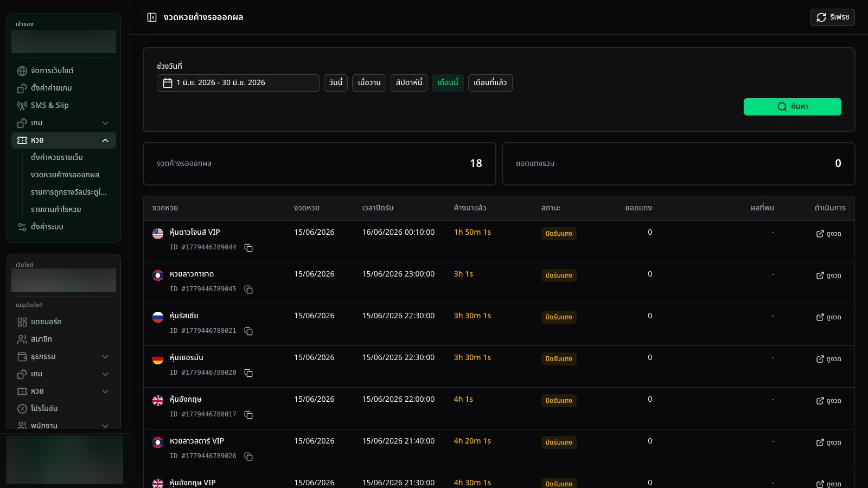Click elapsed time 1h 50m 1s

click(x=473, y=232)
